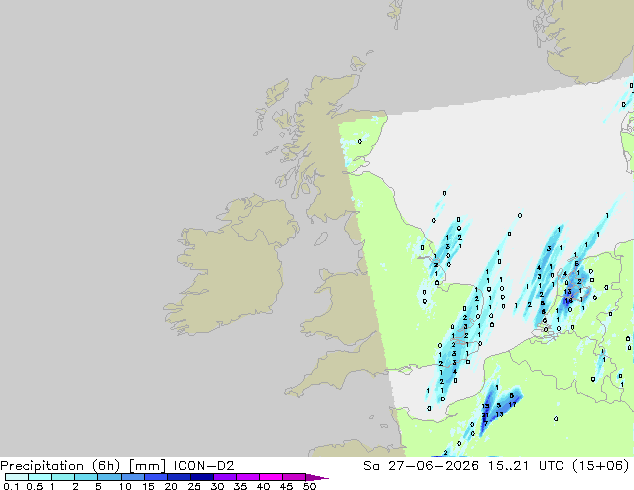Screen dimensions: 634x490
Task: Click the "40" legend scale label
Action: [263, 486]
